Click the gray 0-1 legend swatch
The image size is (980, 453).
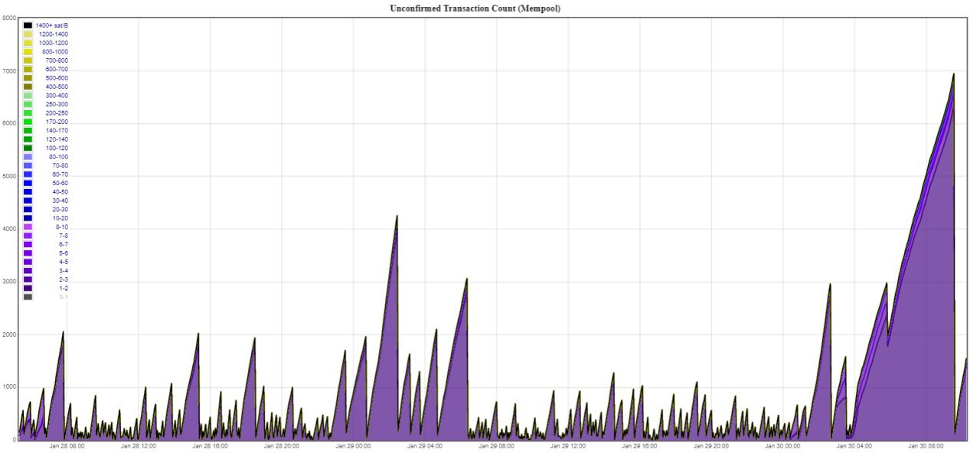28,297
